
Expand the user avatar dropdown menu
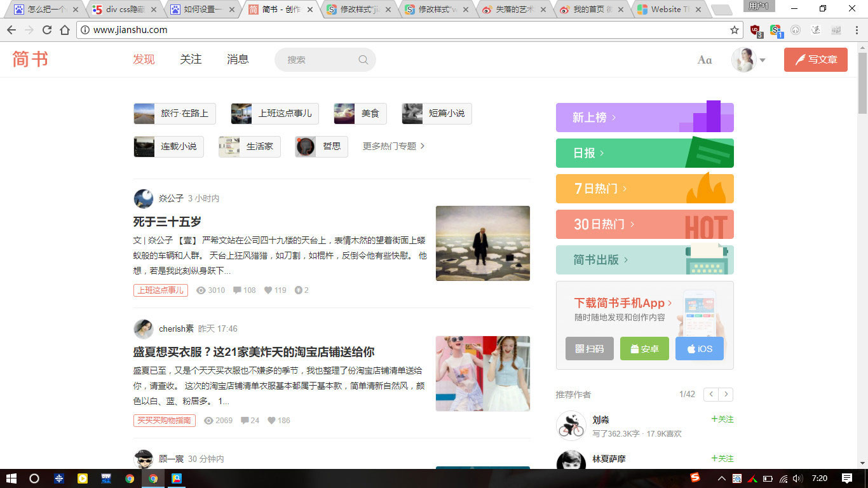pos(762,60)
